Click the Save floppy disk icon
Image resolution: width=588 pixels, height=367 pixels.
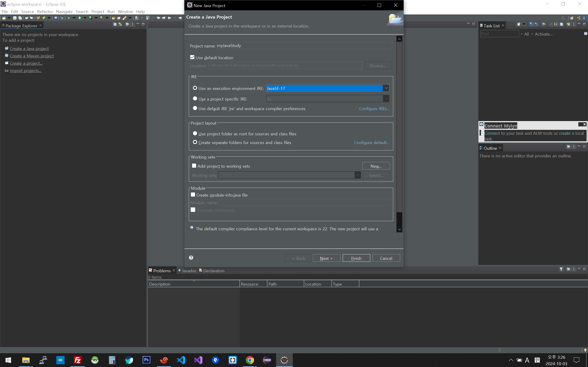[x=14, y=18]
